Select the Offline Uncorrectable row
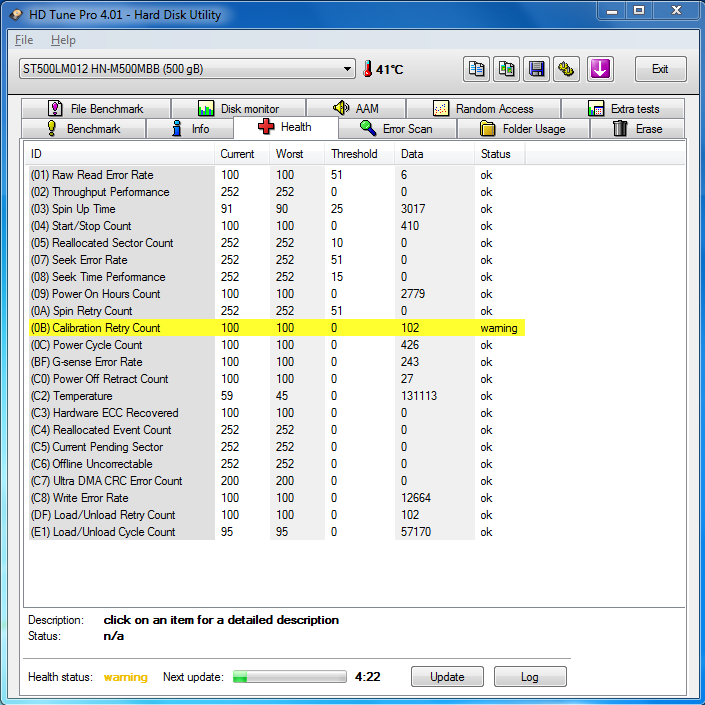The width and height of the screenshot is (705, 705). (277, 464)
